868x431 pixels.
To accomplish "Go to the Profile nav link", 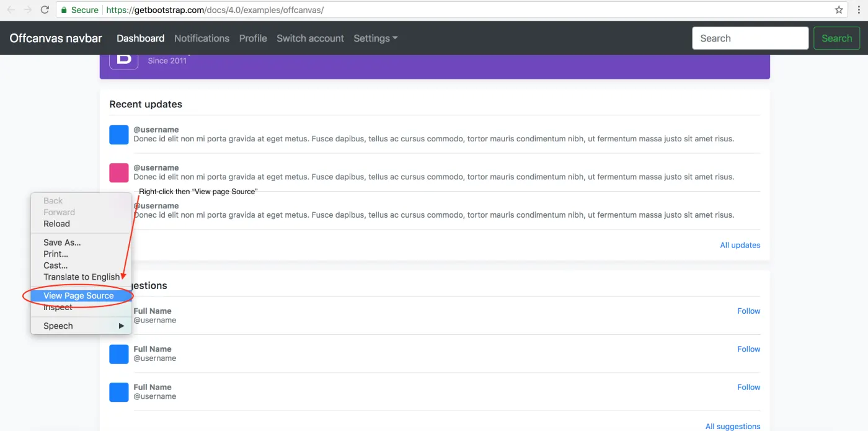I will tap(253, 38).
